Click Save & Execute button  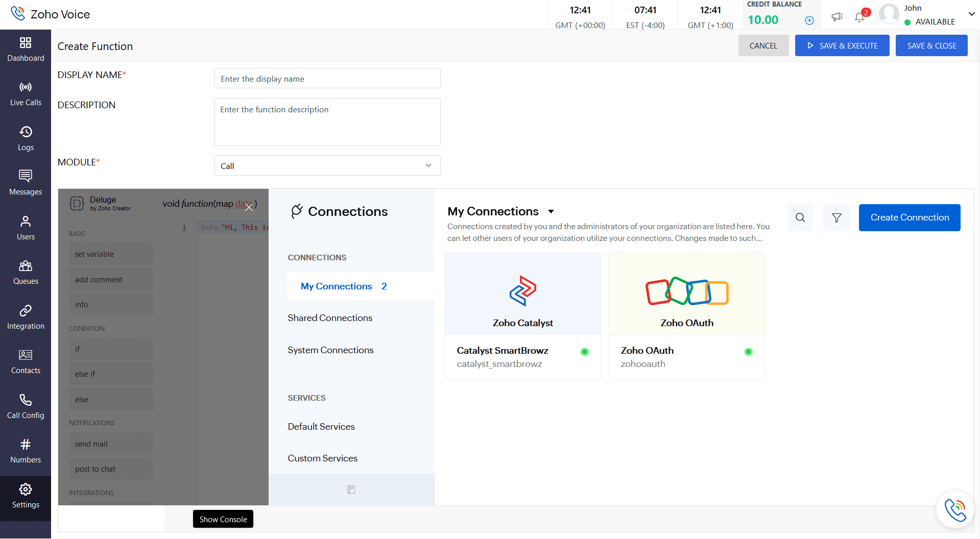tap(842, 46)
